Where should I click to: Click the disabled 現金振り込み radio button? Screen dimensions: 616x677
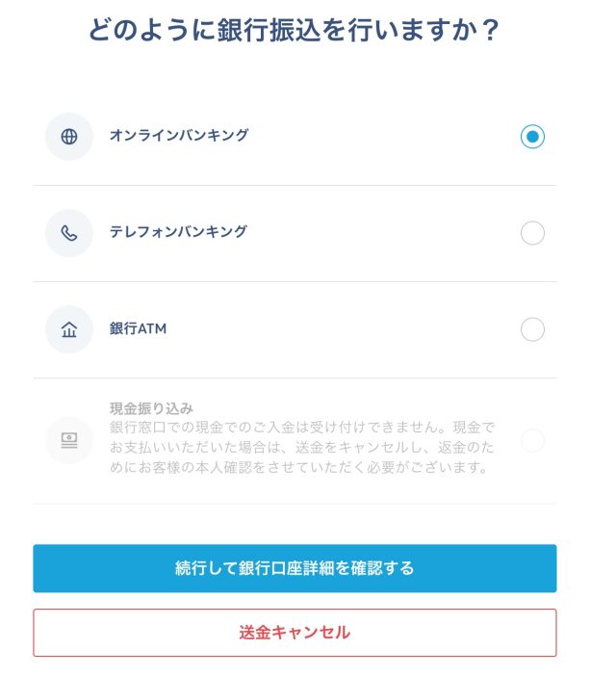[x=532, y=440]
